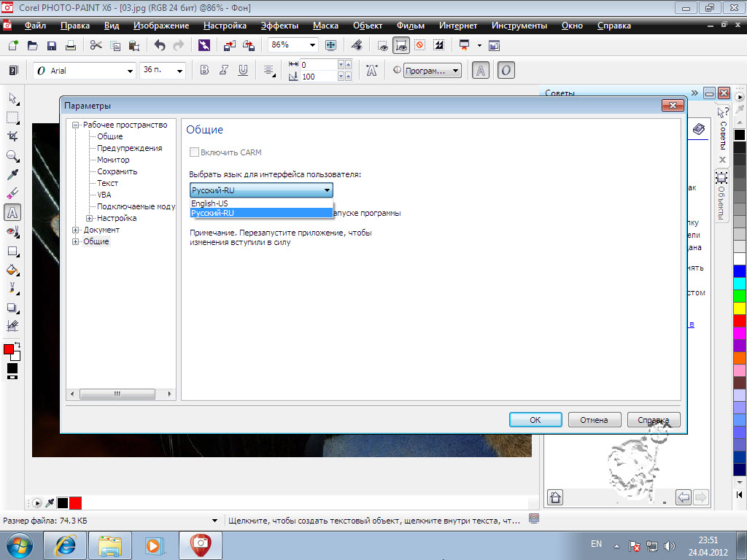Choose English-US from the language list
Viewport: 747px width, 560px height.
click(x=209, y=203)
